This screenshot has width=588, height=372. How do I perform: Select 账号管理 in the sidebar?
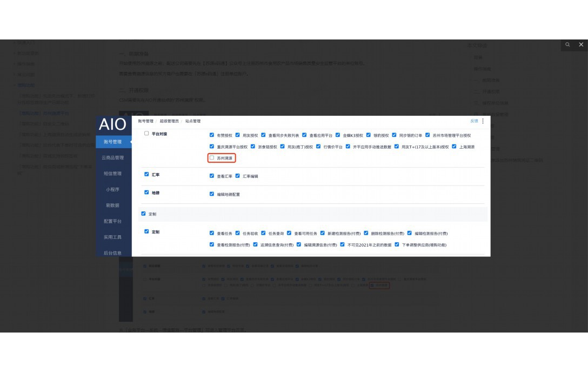point(113,142)
